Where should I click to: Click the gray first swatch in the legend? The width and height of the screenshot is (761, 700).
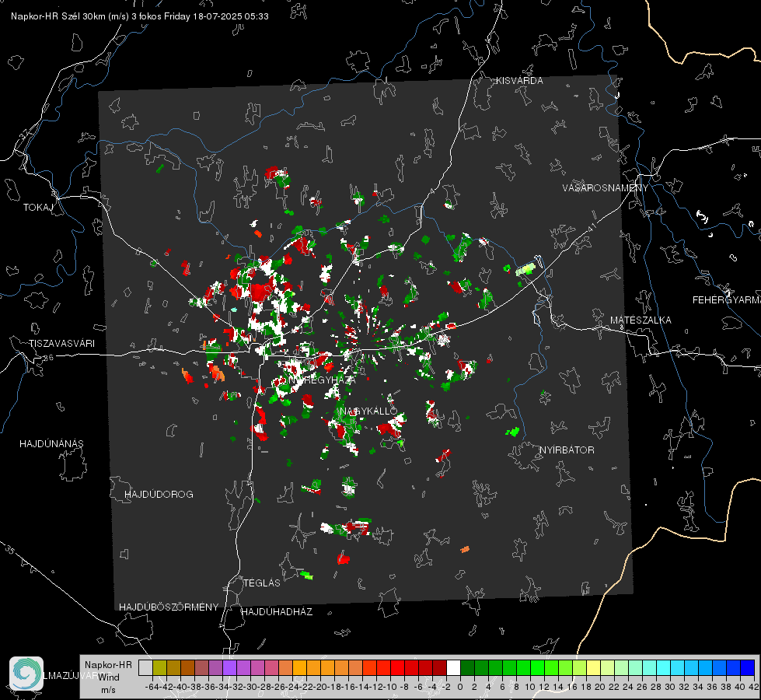pyautogui.click(x=145, y=667)
